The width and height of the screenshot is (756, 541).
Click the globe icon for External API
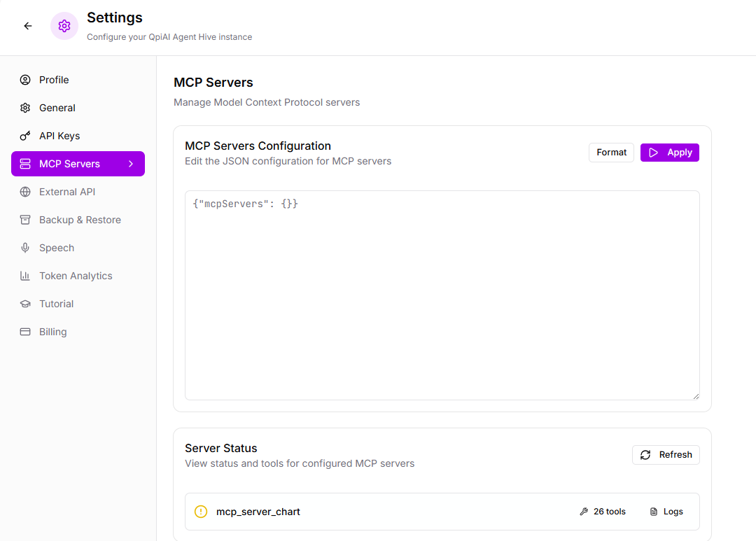[x=25, y=192]
